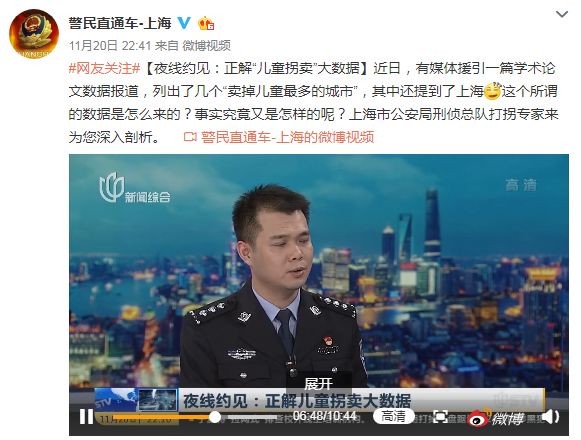Enter fullscreen mode in the video player
The image size is (581, 440).
[440, 417]
